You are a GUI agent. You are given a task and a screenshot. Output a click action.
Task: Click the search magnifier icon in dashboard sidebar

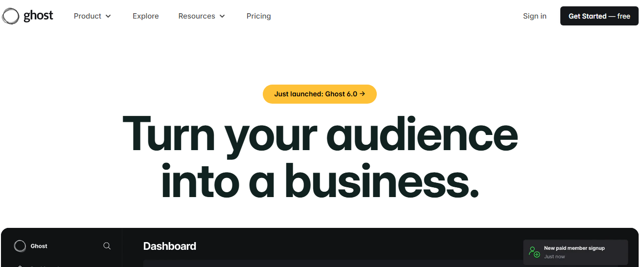[x=107, y=246]
